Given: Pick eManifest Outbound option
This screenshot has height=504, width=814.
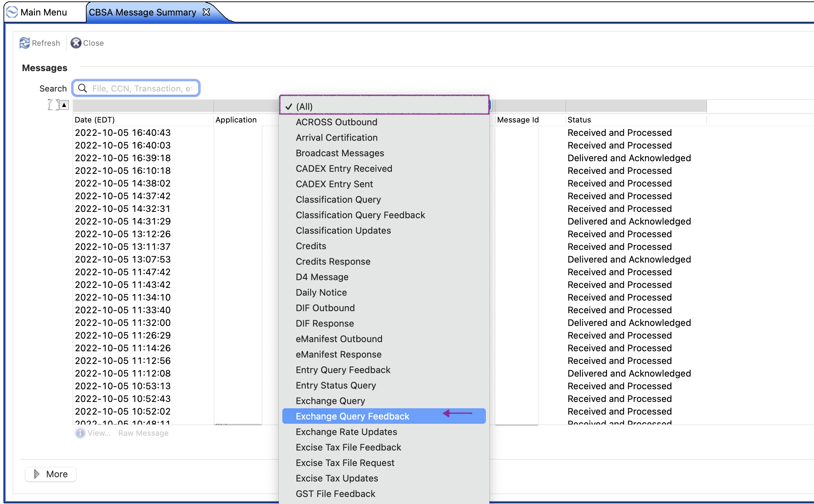Looking at the screenshot, I should pyautogui.click(x=384, y=339).
